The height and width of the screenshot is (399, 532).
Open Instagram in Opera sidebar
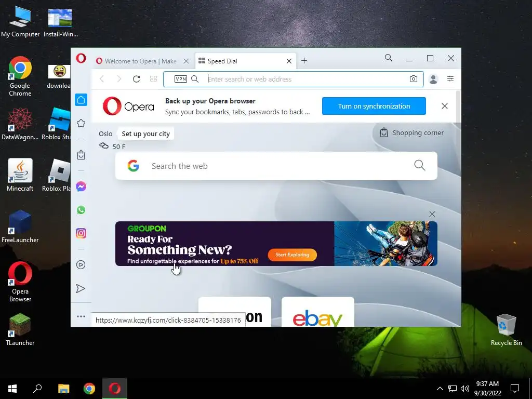81,233
